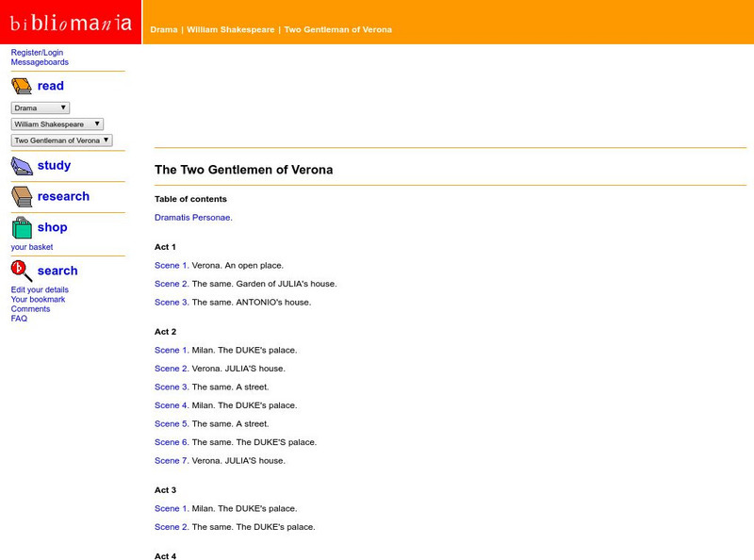Open the 'research' stacked books icon
This screenshot has width=754, height=560.
coord(21,195)
